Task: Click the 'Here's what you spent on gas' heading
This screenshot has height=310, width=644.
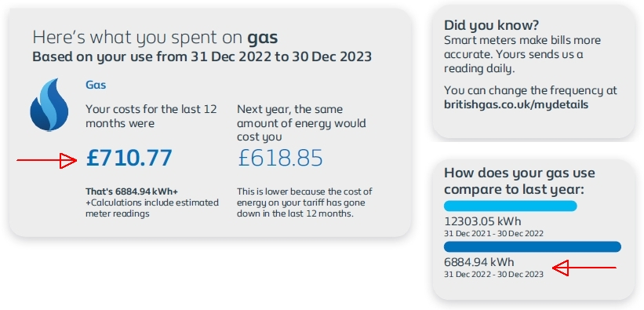Action: click(155, 38)
